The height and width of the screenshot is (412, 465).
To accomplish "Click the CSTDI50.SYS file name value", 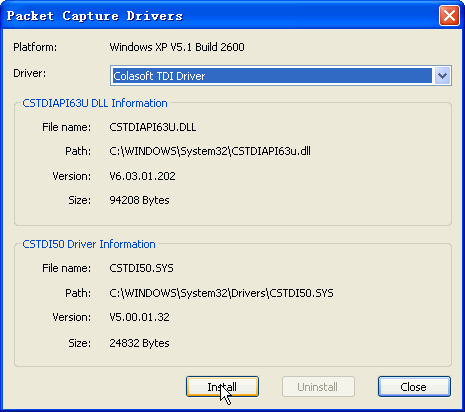I will 141,268.
